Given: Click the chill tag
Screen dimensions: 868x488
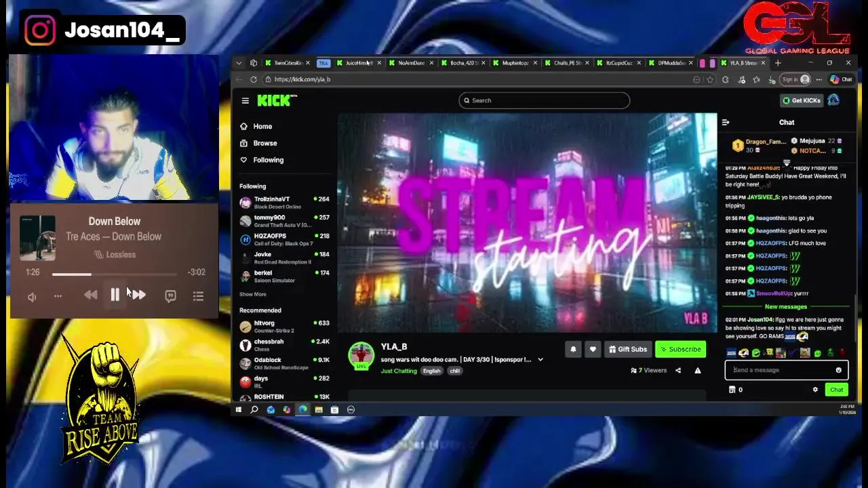Looking at the screenshot, I should 455,371.
